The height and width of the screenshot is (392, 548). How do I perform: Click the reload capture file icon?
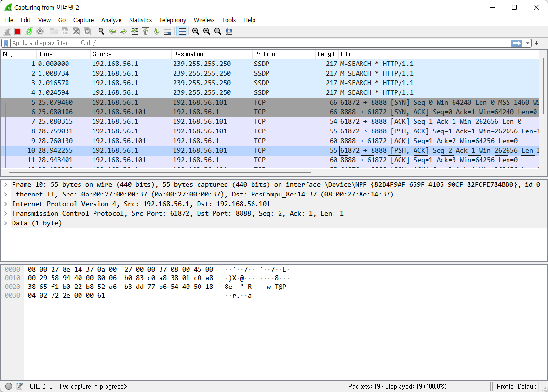pyautogui.click(x=87, y=31)
